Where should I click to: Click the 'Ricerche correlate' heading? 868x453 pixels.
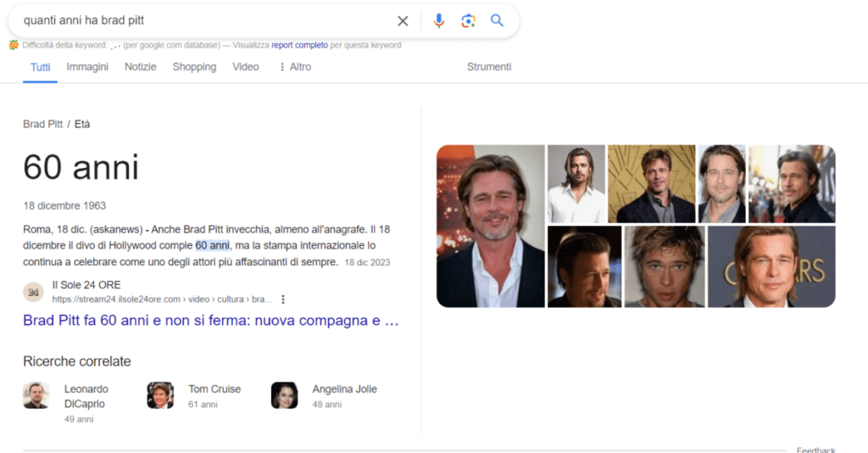(x=77, y=361)
